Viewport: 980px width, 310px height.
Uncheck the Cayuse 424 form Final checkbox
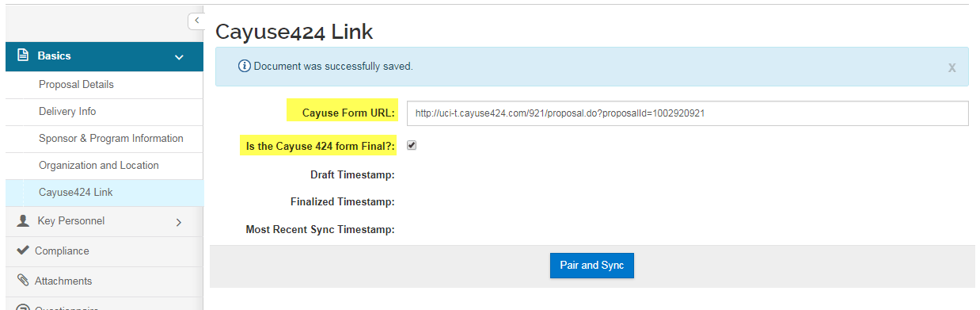(x=412, y=145)
